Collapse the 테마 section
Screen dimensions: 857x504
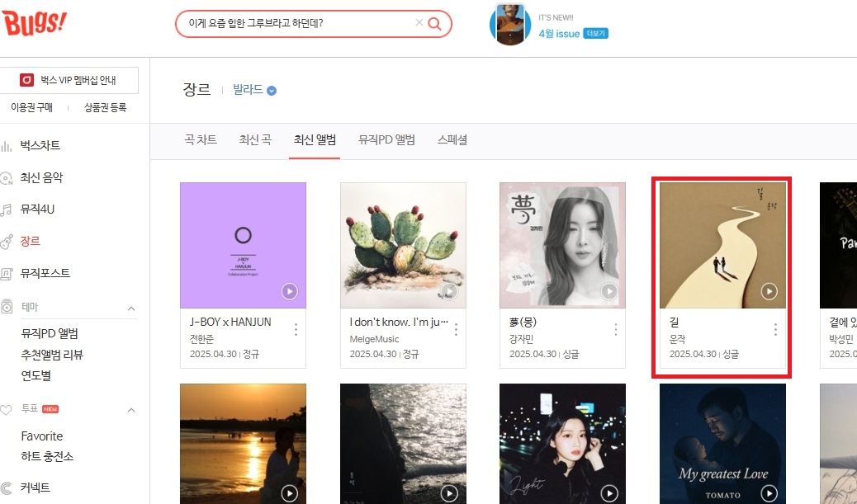tap(131, 309)
